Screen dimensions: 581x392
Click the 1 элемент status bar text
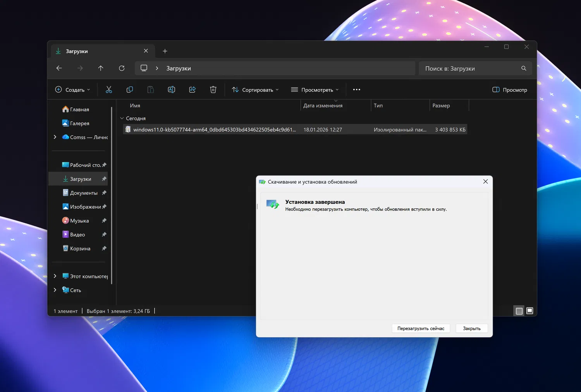pyautogui.click(x=65, y=311)
